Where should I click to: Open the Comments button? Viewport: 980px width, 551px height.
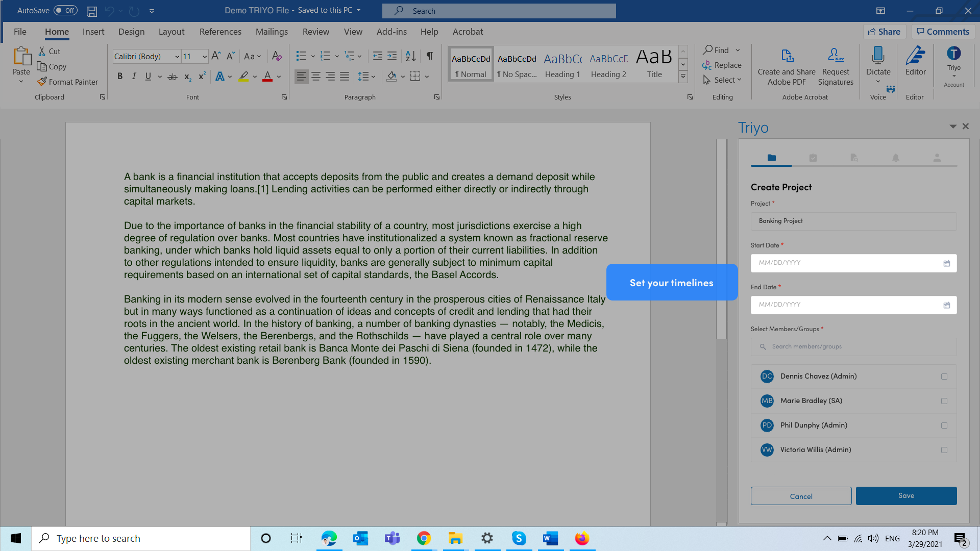click(x=943, y=32)
